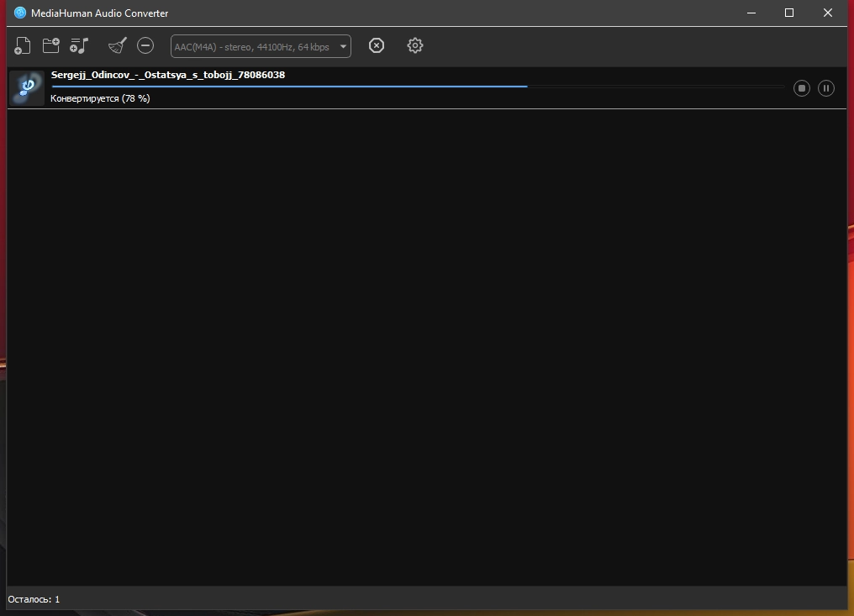The height and width of the screenshot is (616, 854).
Task: Cancel conversion with the X circle icon
Action: tap(377, 45)
